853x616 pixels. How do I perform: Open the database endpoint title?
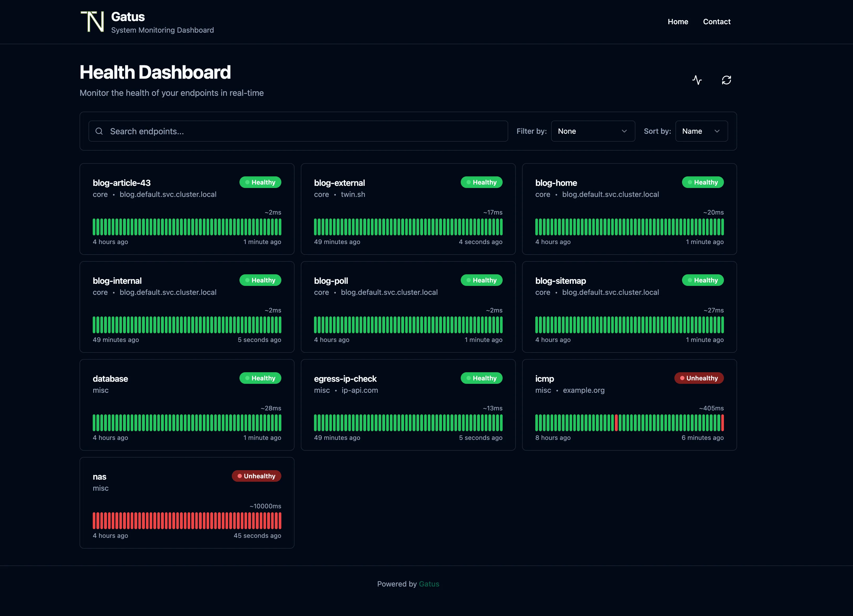110,379
